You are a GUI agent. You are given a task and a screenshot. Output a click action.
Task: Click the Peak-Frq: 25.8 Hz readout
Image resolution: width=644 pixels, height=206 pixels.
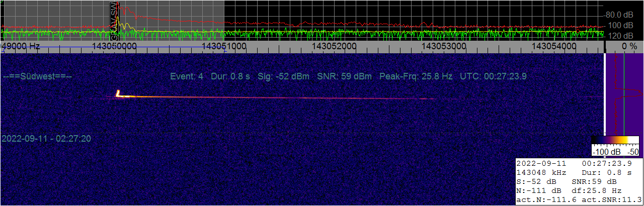416,76
